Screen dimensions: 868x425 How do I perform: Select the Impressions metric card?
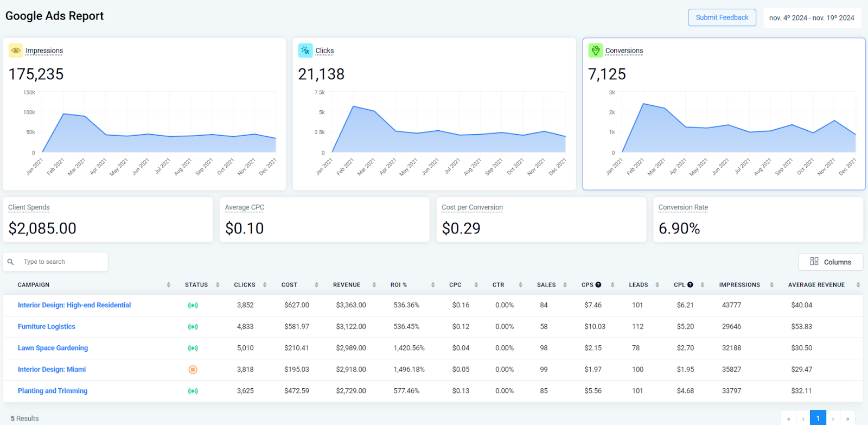(x=144, y=114)
